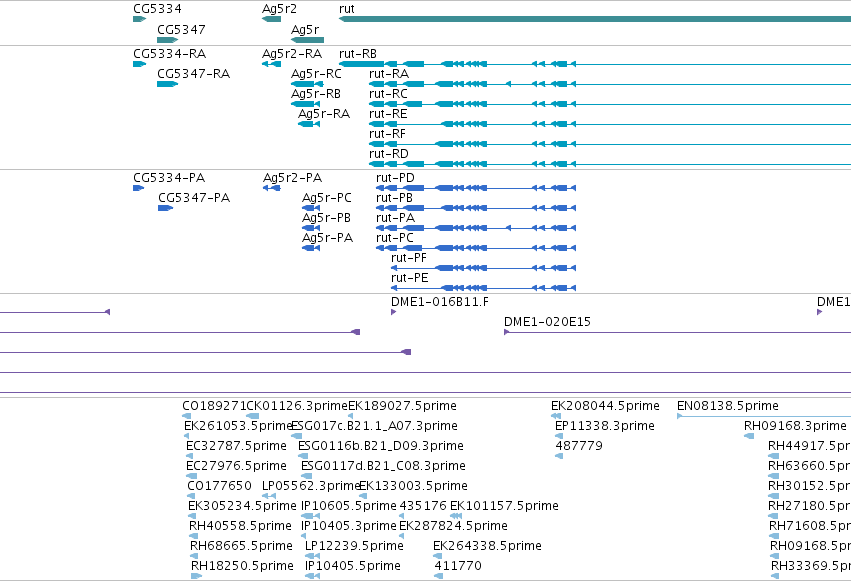Select the EK287824.5prime EST label
851x581 pixels.
453,526
